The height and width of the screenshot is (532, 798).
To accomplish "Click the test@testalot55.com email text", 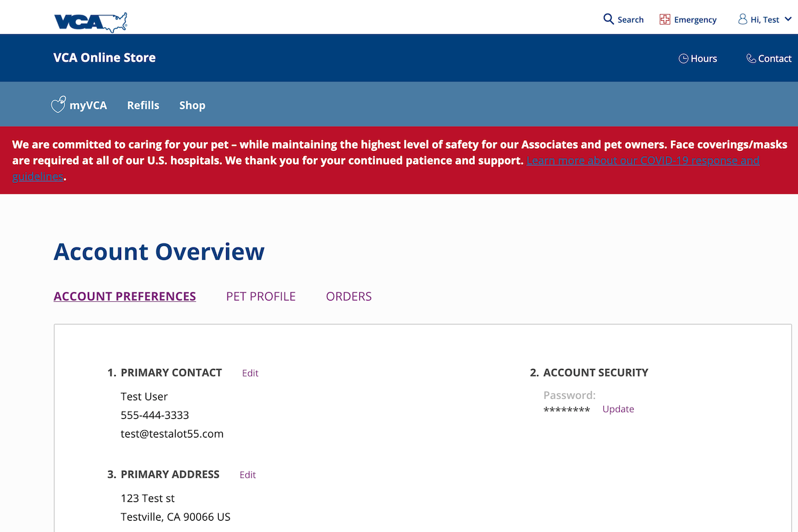I will click(x=172, y=434).
